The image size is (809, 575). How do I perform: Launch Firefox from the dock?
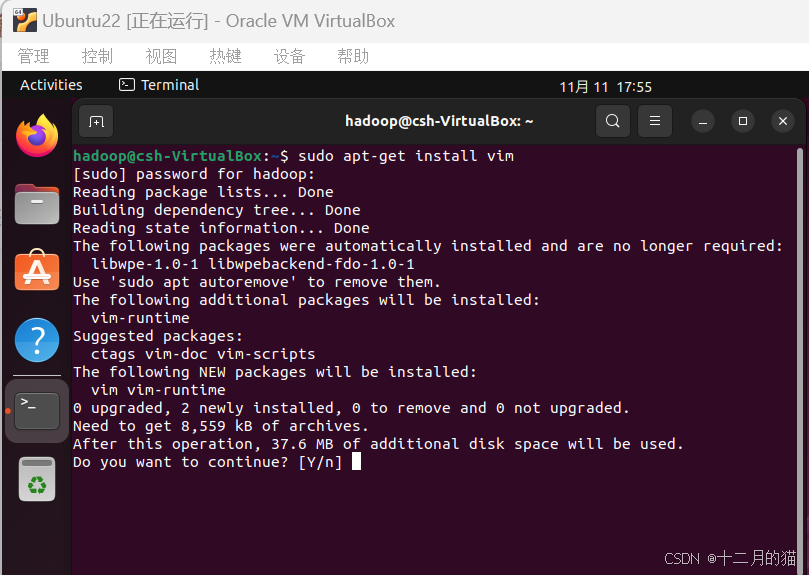pyautogui.click(x=37, y=136)
